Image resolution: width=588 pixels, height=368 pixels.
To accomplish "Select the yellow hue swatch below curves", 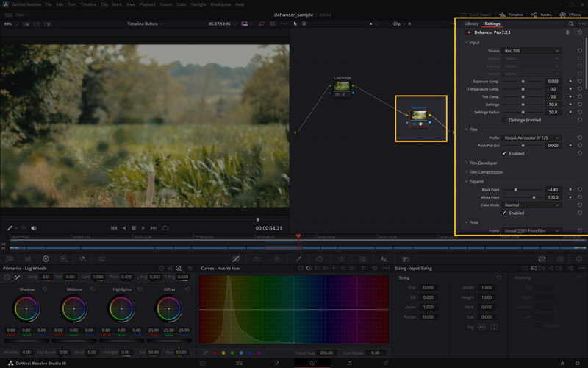I will pos(223,353).
